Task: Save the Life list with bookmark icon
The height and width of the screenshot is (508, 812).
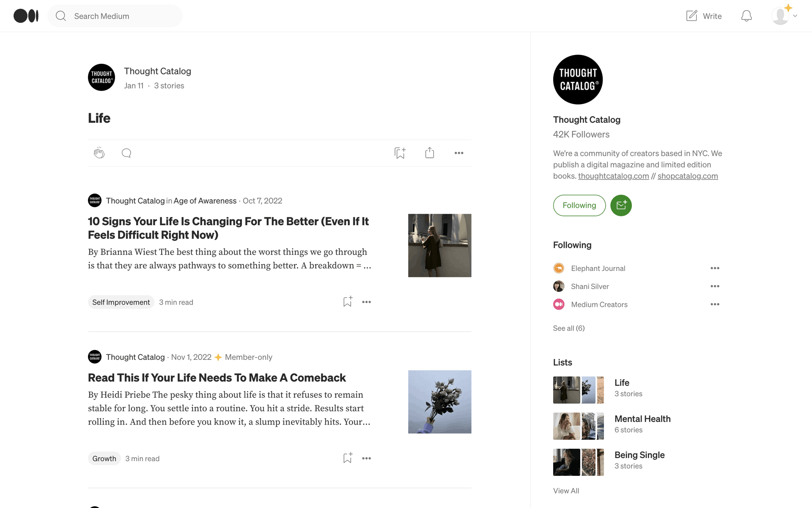Action: pyautogui.click(x=400, y=153)
